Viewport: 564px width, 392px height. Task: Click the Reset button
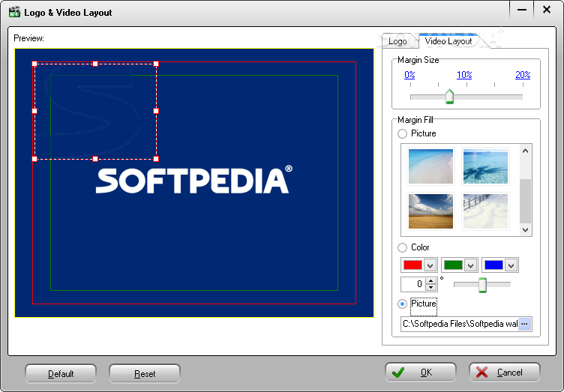pos(145,374)
